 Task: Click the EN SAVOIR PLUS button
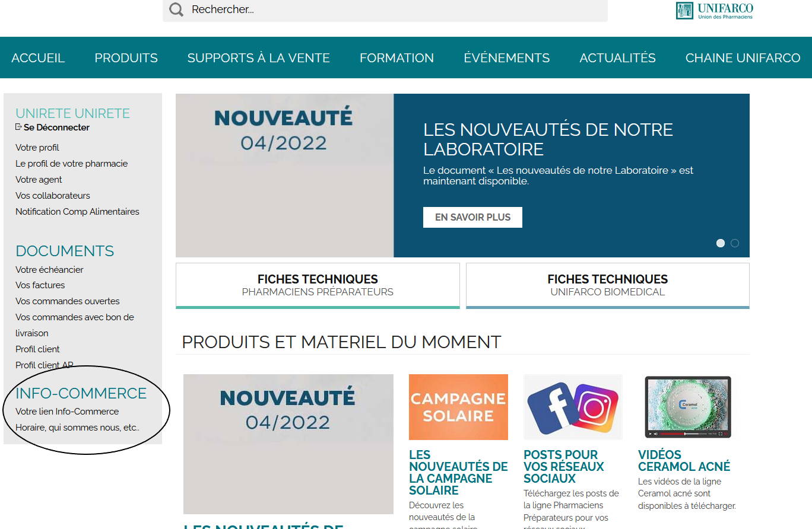coord(472,217)
